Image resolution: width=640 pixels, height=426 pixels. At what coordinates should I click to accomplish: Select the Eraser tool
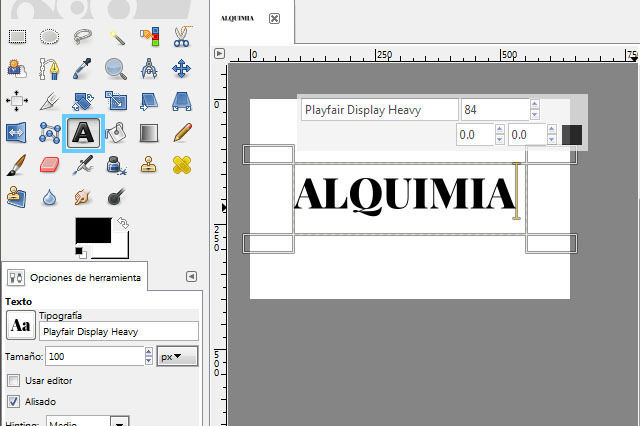click(50, 164)
